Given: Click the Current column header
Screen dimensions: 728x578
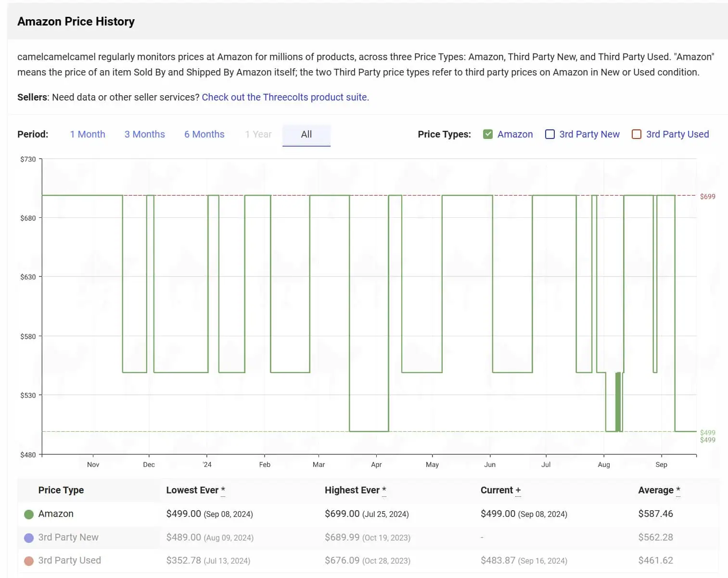Looking at the screenshot, I should 500,490.
